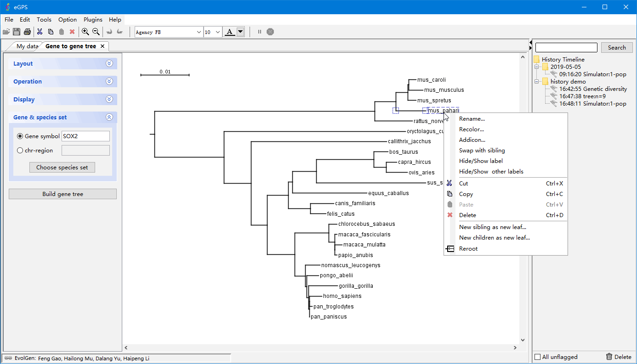Open the font size 10 dropdown
Viewport: 637px width, 364px height.
(218, 32)
